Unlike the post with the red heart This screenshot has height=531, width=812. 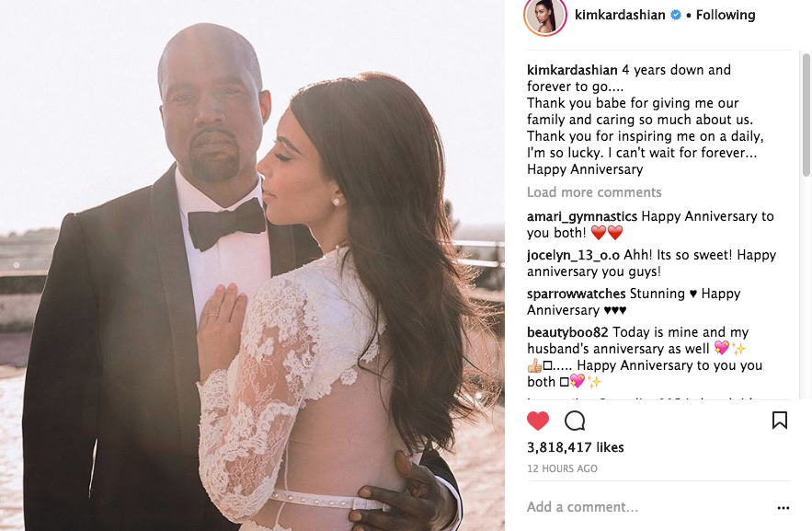tap(538, 421)
